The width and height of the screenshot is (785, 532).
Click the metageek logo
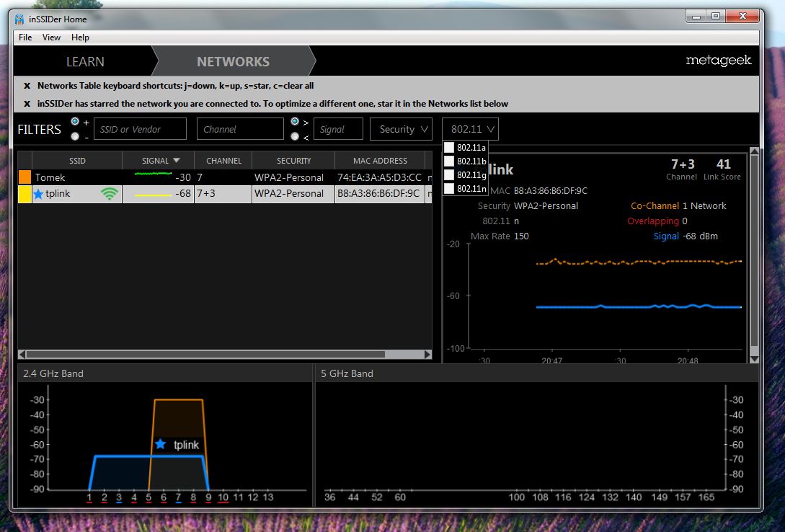(x=719, y=61)
